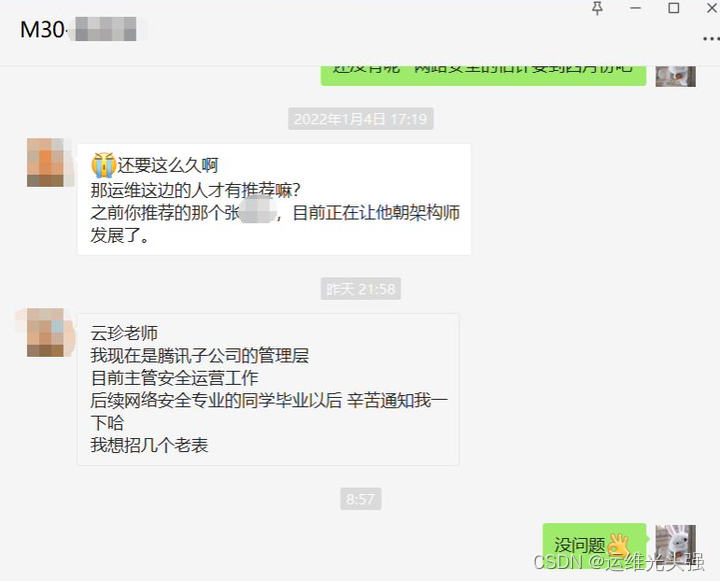Click the blurred name in the title

coord(106,29)
